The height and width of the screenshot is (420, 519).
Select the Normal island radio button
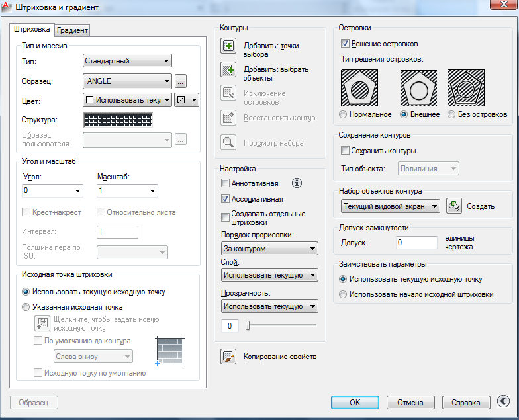[x=343, y=114]
